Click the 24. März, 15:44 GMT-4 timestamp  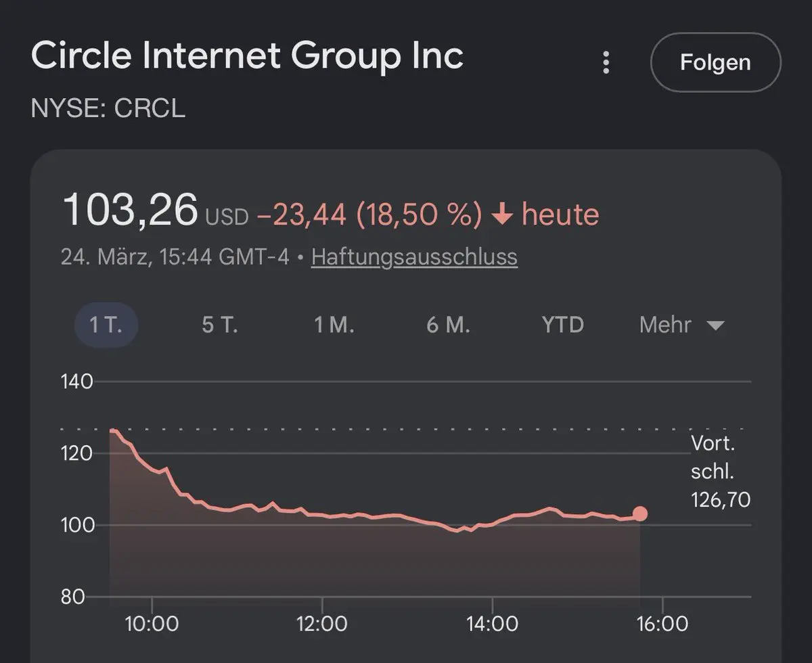[175, 257]
